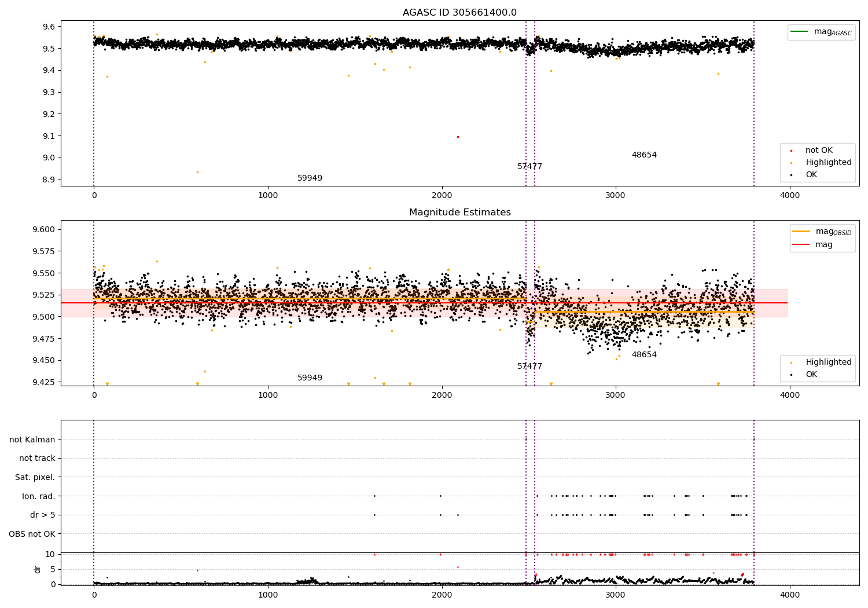The image size is (868, 608).
Task: Click the 9.500 y-axis tick label
Action: coord(44,317)
